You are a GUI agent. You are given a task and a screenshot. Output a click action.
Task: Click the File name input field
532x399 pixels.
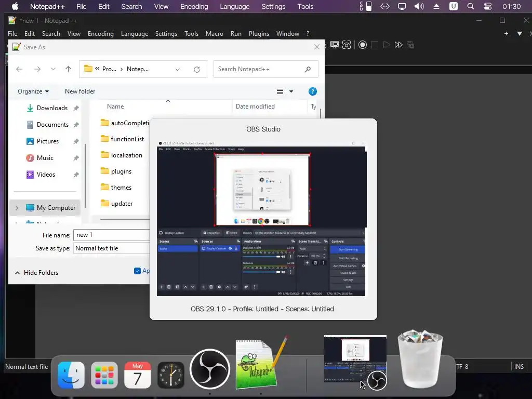[112, 235]
